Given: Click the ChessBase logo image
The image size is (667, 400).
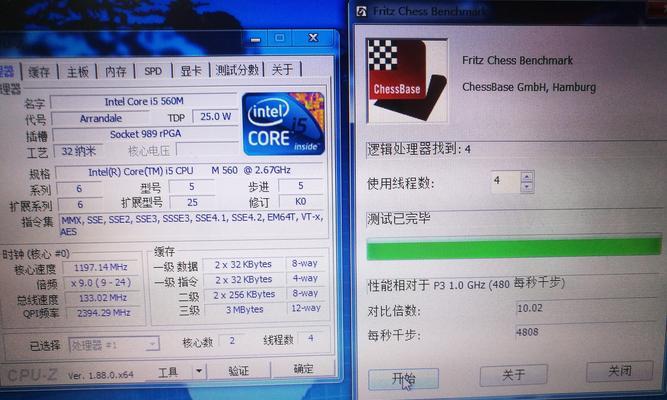Looking at the screenshot, I should [407, 81].
